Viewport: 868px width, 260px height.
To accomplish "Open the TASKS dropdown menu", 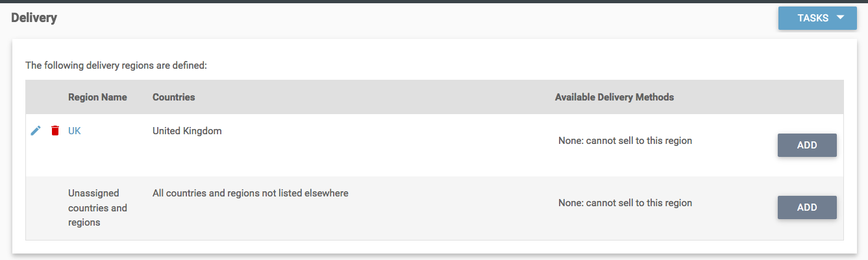I will [813, 18].
